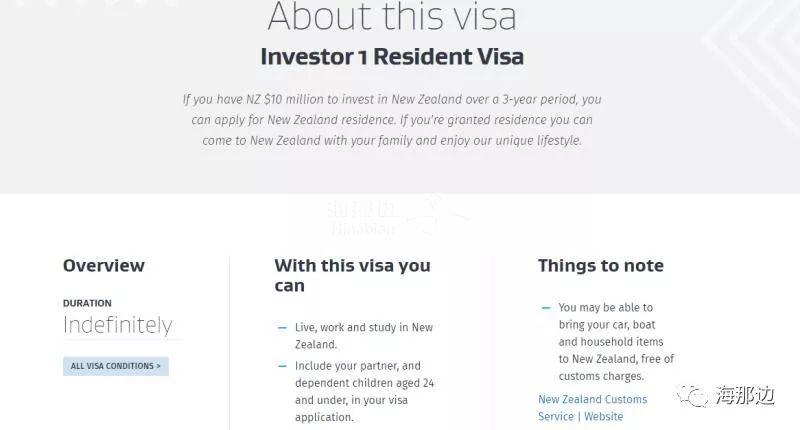Image resolution: width=800 pixels, height=430 pixels.
Task: Click the car, boat and household items note
Action: (x=615, y=342)
